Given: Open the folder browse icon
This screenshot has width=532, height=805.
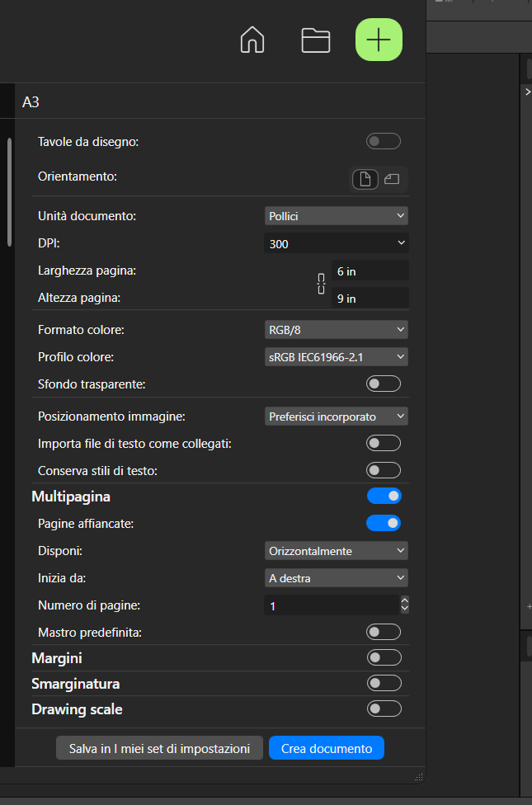Looking at the screenshot, I should [315, 40].
